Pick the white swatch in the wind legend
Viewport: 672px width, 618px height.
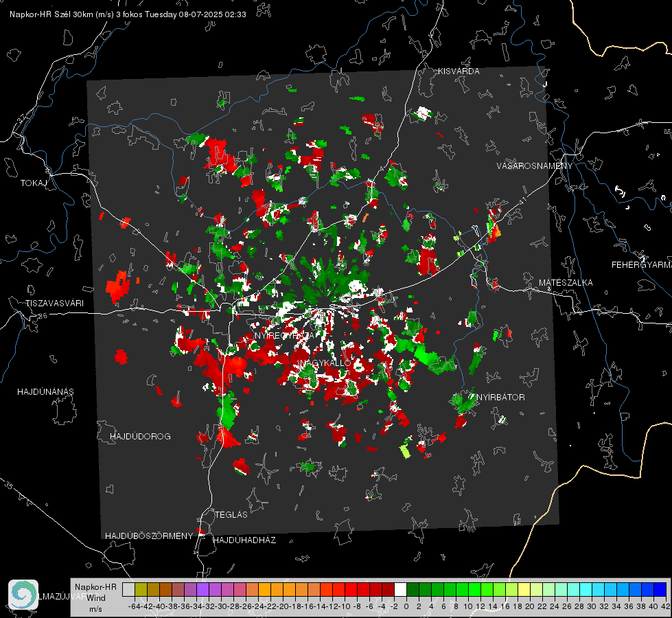(x=400, y=589)
